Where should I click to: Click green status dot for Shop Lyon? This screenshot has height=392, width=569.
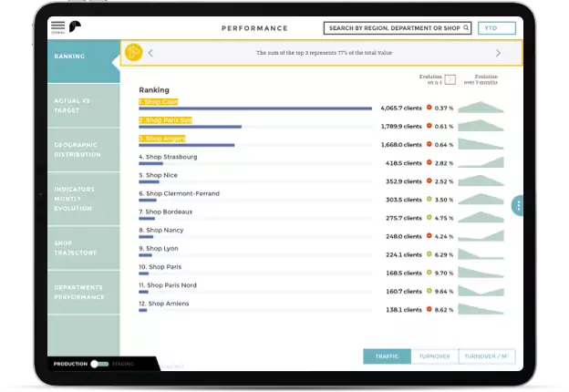pos(429,254)
